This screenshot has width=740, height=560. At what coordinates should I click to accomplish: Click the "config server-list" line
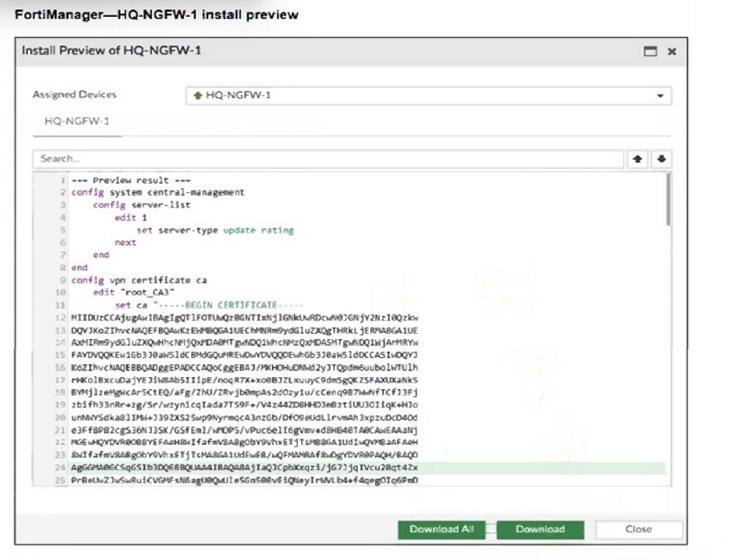click(x=142, y=205)
